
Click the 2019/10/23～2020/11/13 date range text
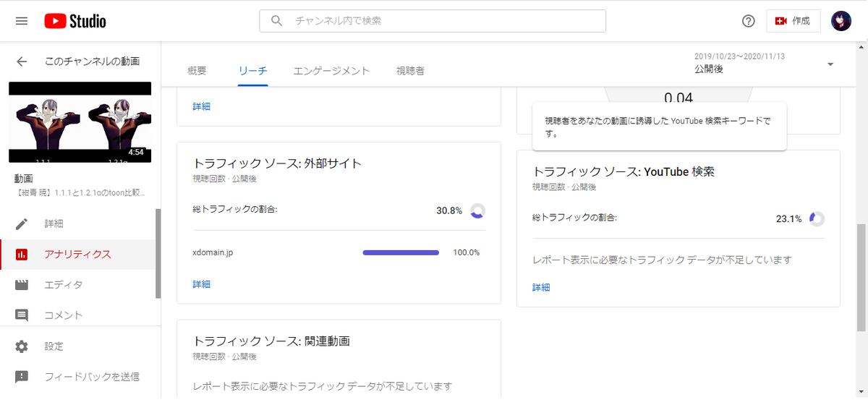pyautogui.click(x=739, y=56)
